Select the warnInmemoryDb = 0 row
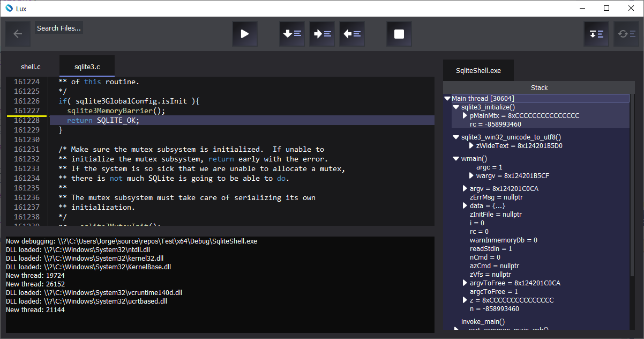The width and height of the screenshot is (644, 339). [503, 240]
